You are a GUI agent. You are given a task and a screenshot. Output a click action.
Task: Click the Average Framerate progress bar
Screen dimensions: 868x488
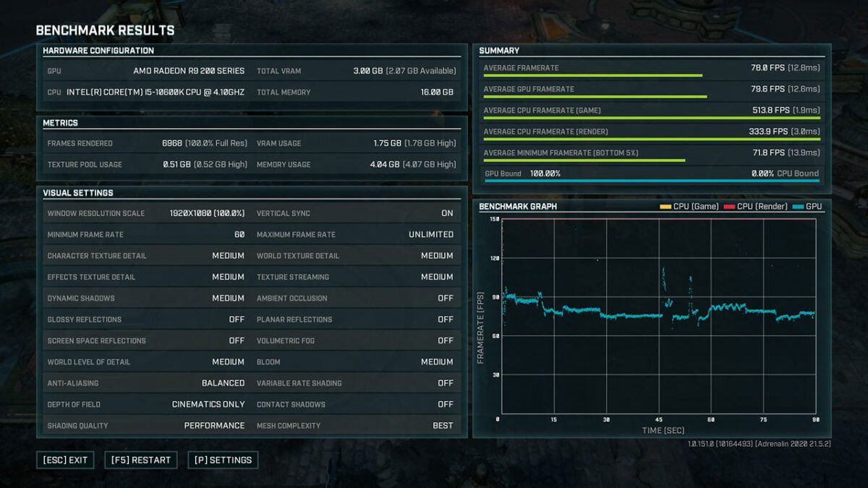pyautogui.click(x=593, y=74)
